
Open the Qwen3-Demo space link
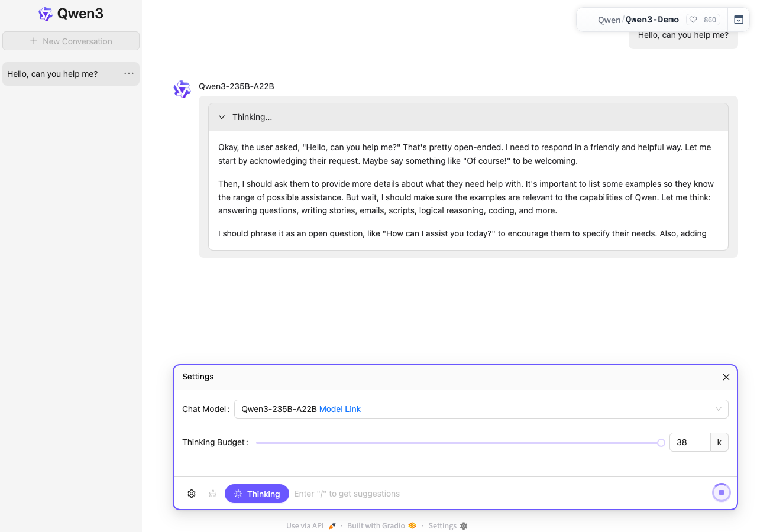tap(652, 20)
